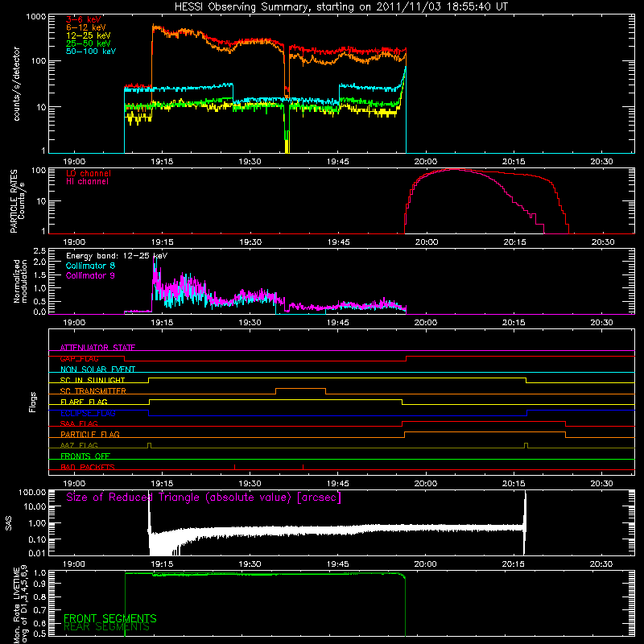The width and height of the screenshot is (644, 644).
Task: Click the "REAR SEGMENTS" legend label
Action: [x=106, y=627]
